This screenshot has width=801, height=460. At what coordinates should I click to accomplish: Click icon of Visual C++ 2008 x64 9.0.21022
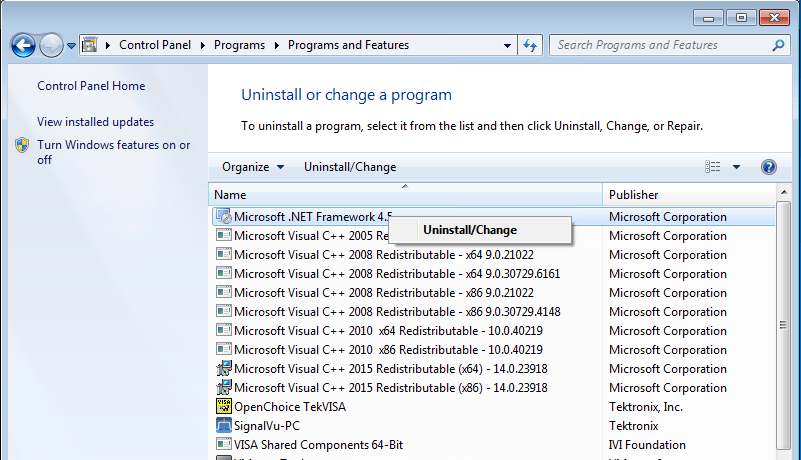click(x=223, y=254)
